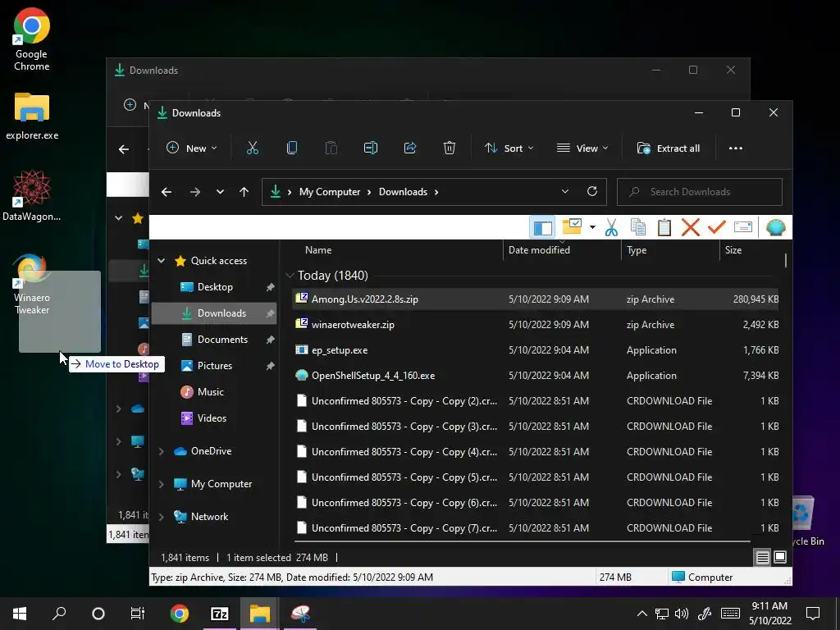The image size is (840, 630).
Task: Select the DataWagon desktop shortcut
Action: tap(32, 195)
